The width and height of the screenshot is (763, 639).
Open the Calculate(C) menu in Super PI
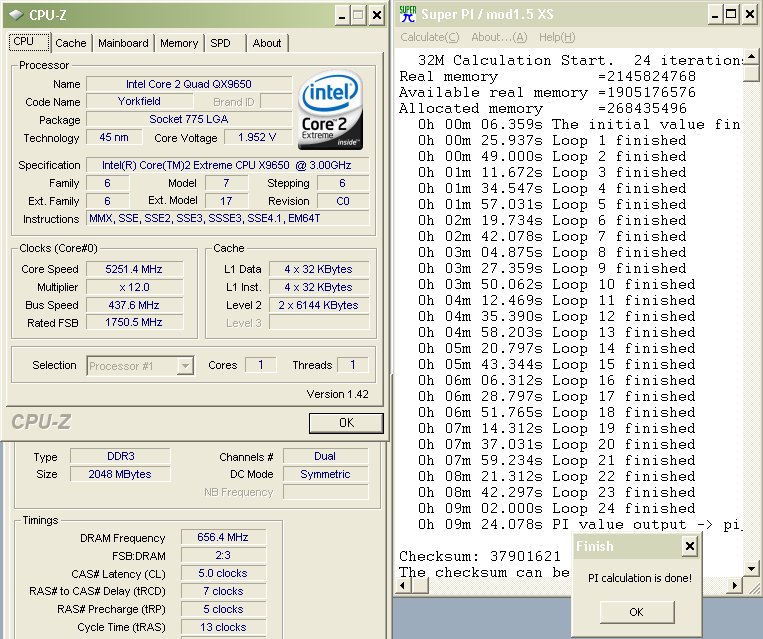click(x=430, y=37)
